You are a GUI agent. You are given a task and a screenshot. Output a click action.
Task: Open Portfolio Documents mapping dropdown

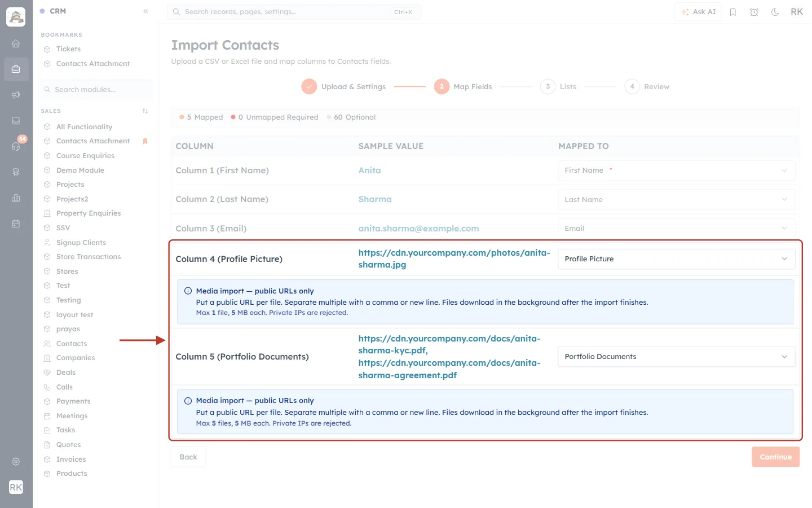pyautogui.click(x=676, y=357)
